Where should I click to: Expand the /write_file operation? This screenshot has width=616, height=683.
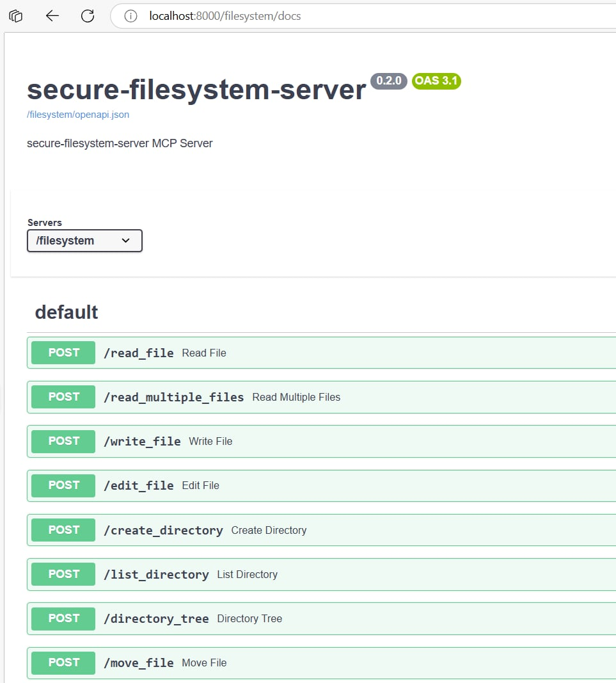pos(320,441)
